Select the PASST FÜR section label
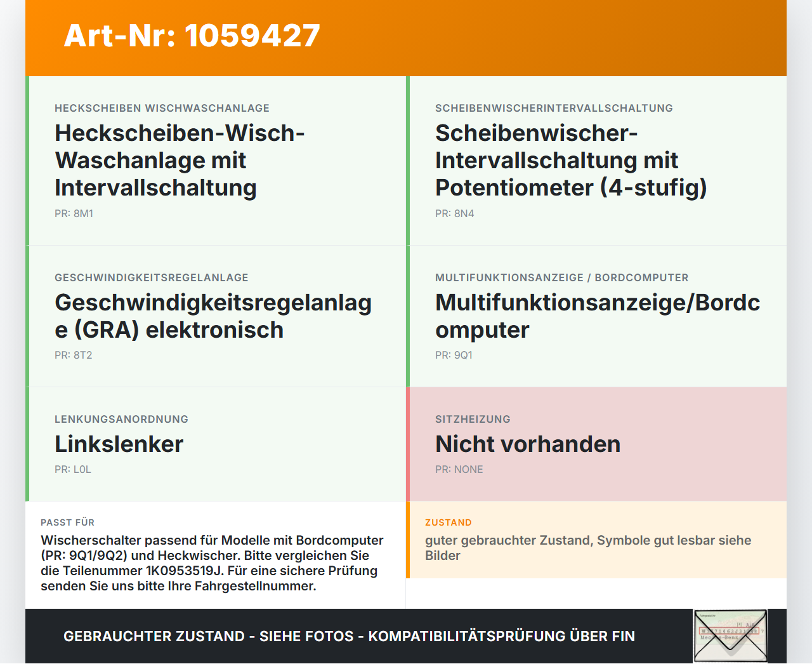 67,522
